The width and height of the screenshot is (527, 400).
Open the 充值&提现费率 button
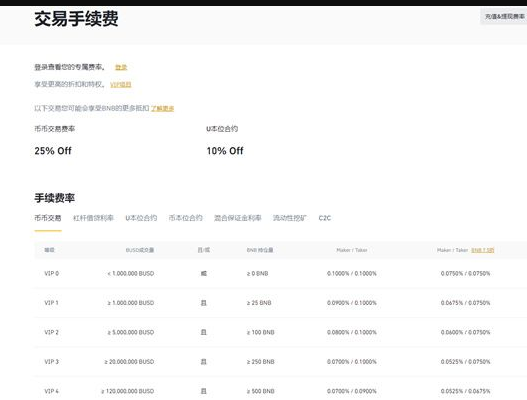[504, 16]
